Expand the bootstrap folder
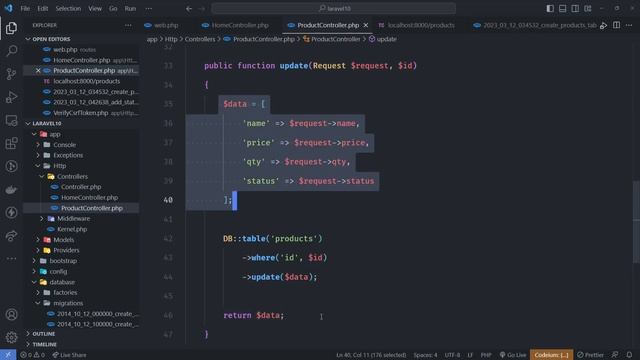640x360 pixels. [81, 261]
